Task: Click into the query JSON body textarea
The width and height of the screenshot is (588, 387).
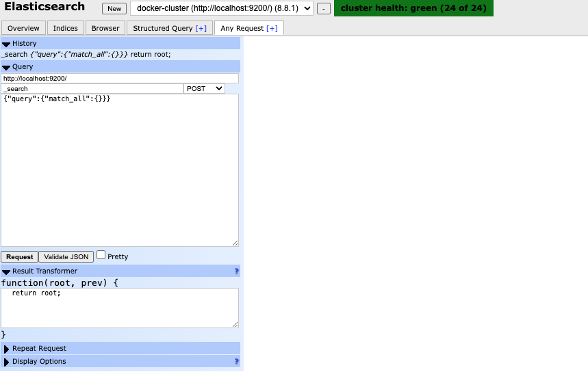Action: click(120, 170)
